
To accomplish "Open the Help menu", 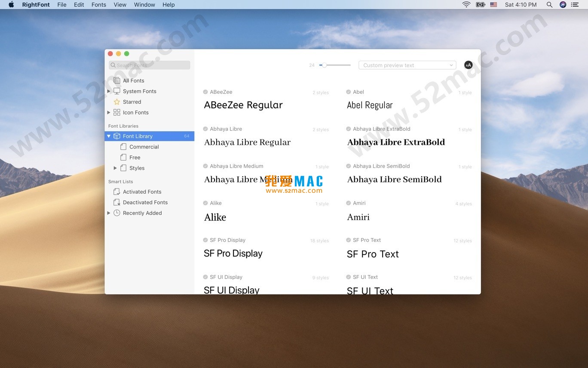I will point(168,5).
